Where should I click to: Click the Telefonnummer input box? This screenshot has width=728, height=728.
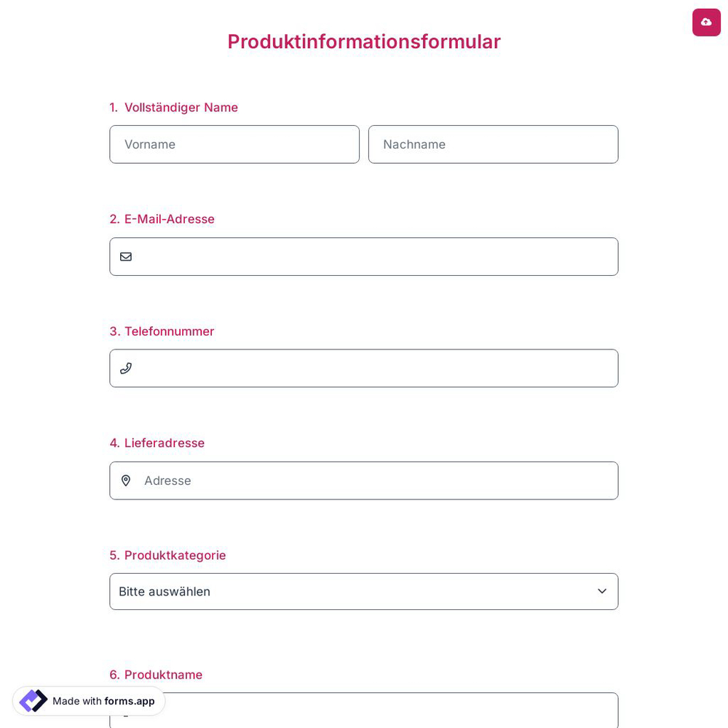click(x=364, y=368)
